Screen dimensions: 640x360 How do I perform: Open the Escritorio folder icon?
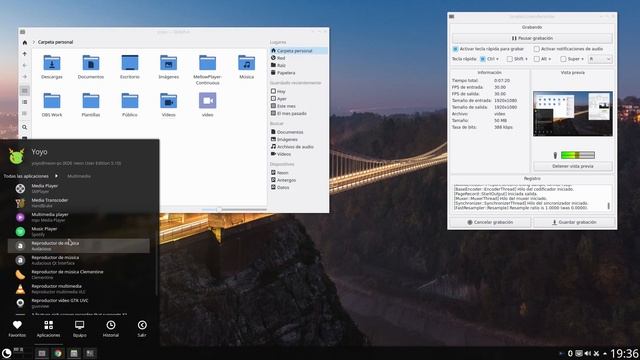pyautogui.click(x=130, y=63)
